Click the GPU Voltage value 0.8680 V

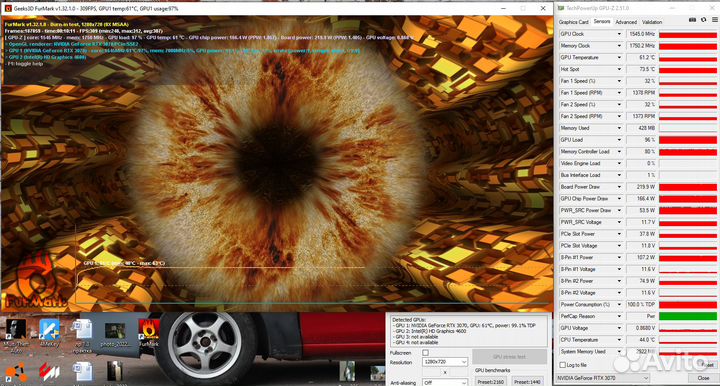click(642, 328)
